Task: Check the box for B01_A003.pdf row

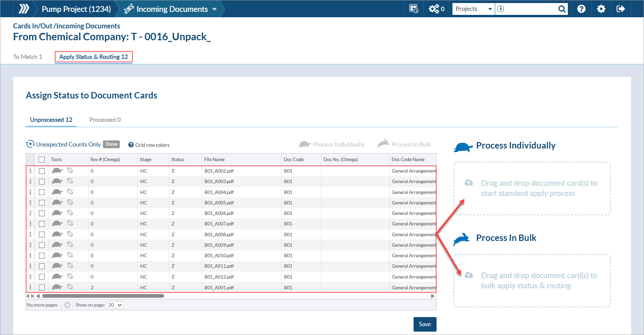Action: tap(42, 182)
